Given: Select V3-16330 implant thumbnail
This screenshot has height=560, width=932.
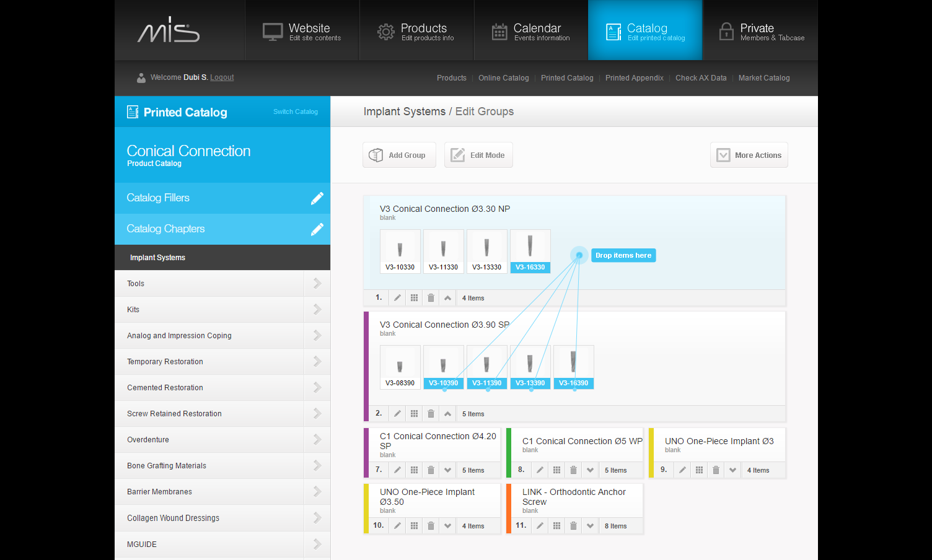Looking at the screenshot, I should coord(530,252).
